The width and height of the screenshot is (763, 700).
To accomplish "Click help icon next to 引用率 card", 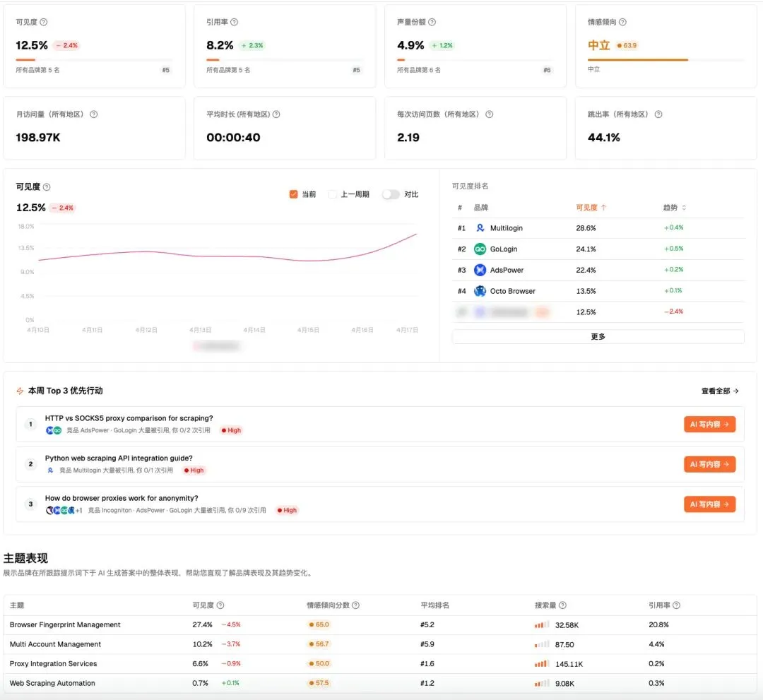I will 234,22.
